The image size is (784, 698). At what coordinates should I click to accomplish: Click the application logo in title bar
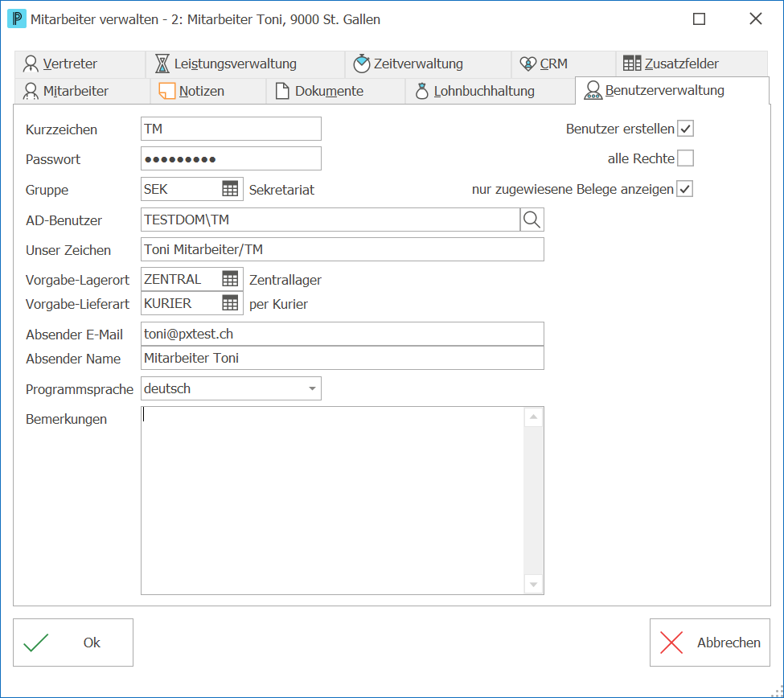click(x=17, y=19)
